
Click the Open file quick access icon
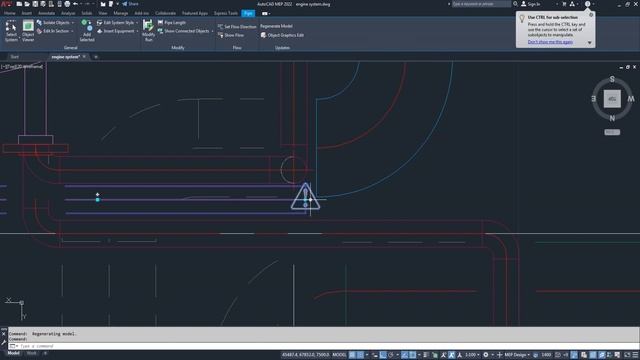(x=27, y=4)
